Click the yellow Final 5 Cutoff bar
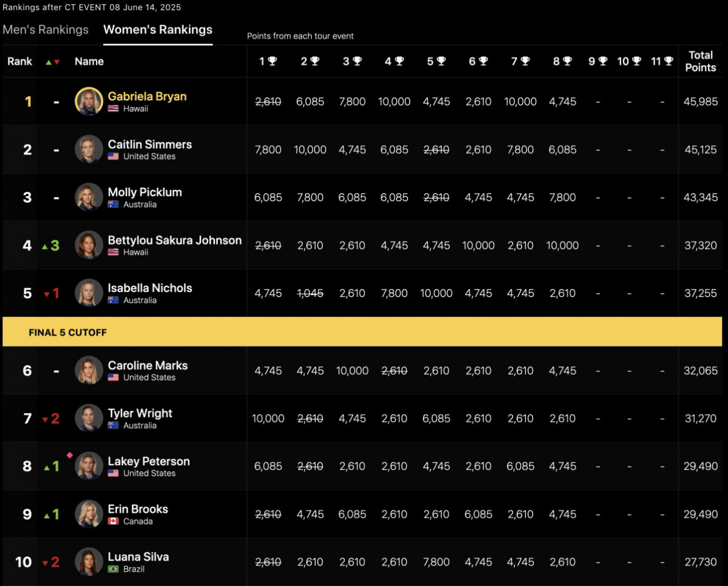This screenshot has width=728, height=586. 362,332
